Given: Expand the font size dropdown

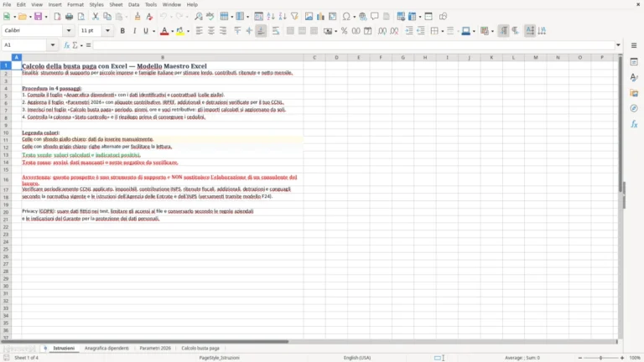Looking at the screenshot, I should pos(107,30).
